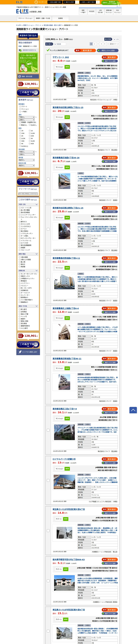Check マンション building type filter
138x644 pixels.
tap(20, 109)
